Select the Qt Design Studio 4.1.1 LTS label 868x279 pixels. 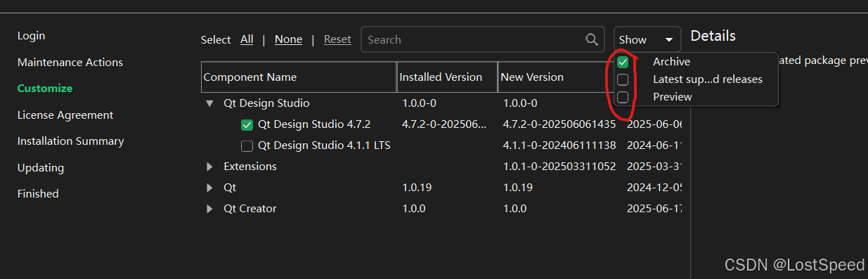(324, 145)
